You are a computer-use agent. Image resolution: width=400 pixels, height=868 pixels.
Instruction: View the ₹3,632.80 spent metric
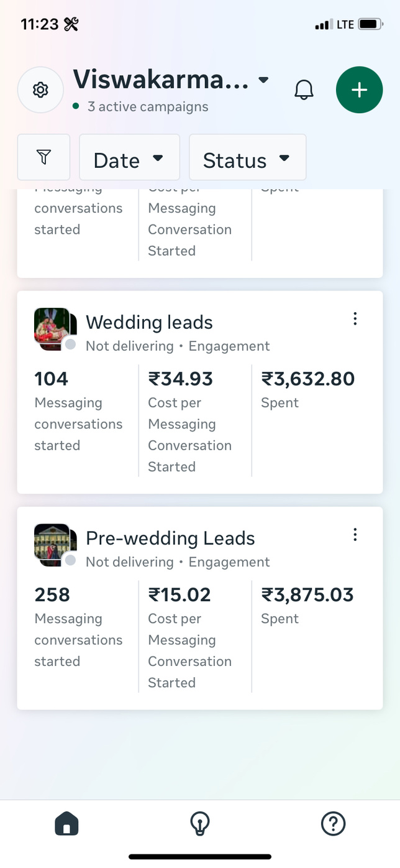coord(307,379)
